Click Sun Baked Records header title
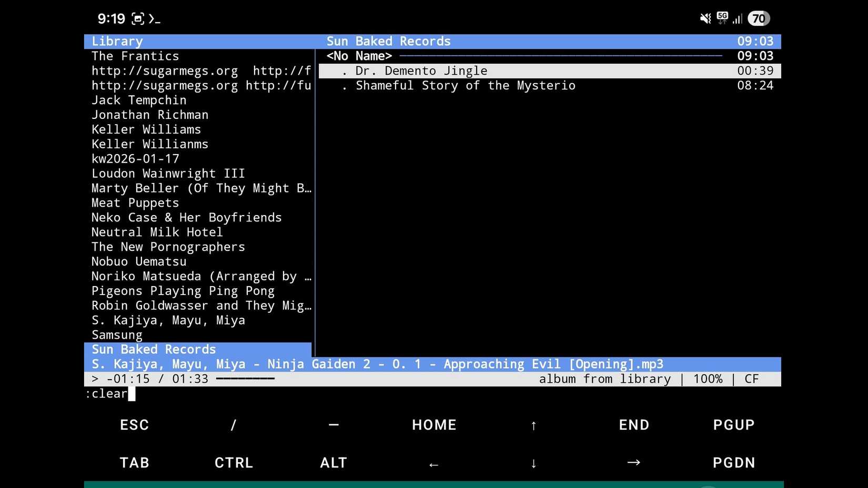The width and height of the screenshot is (868, 488). (x=389, y=42)
